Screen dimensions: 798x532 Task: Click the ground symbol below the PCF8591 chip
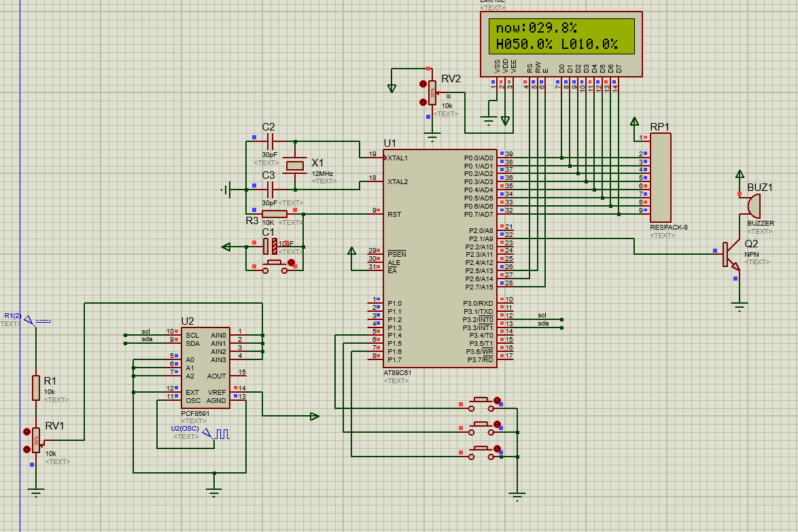click(214, 493)
